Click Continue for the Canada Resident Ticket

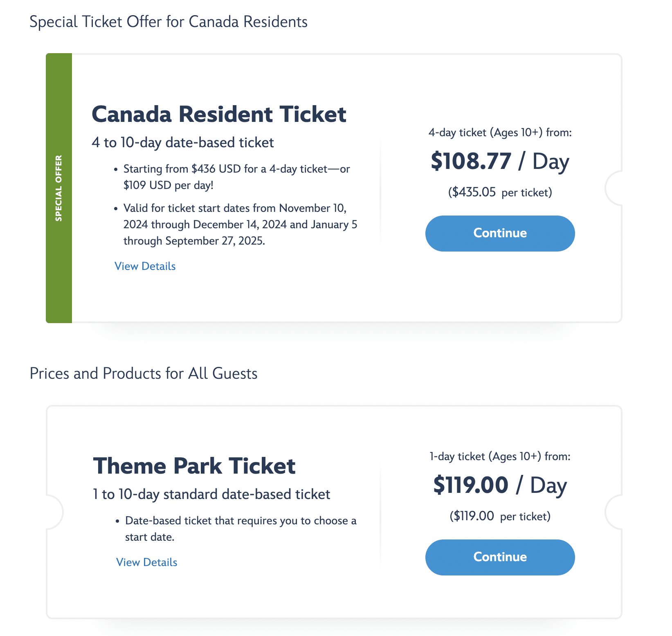coord(500,233)
